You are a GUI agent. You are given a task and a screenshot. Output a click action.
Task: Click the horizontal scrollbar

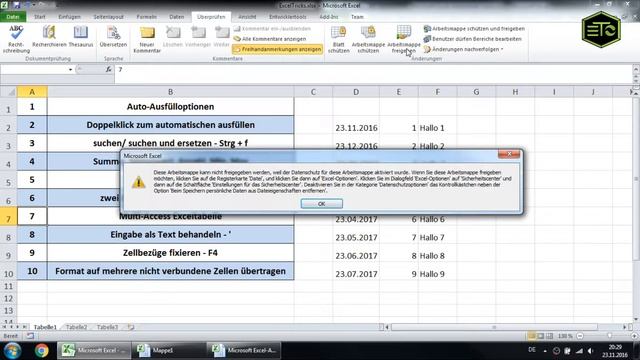[x=495, y=327]
